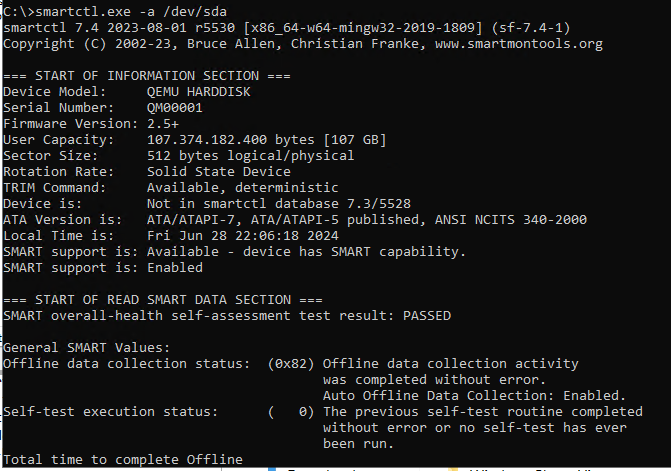Image resolution: width=671 pixels, height=471 pixels.
Task: Click the SMART support is Enabled line
Action: (x=103, y=268)
